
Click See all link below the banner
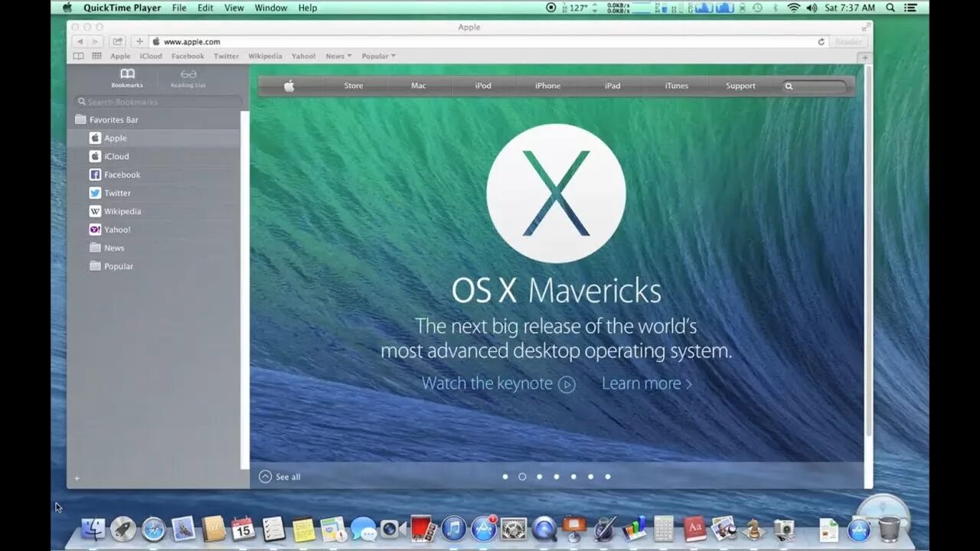pos(280,477)
